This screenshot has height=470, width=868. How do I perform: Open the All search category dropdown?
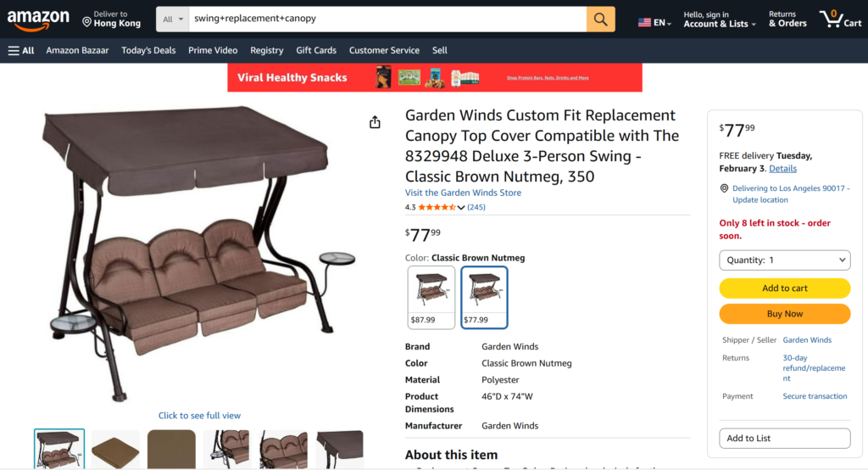click(x=173, y=20)
